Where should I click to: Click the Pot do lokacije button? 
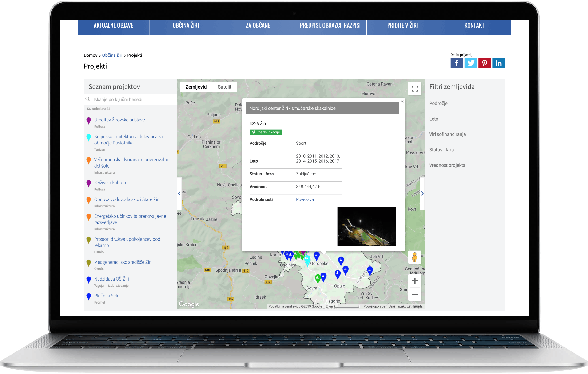point(266,132)
